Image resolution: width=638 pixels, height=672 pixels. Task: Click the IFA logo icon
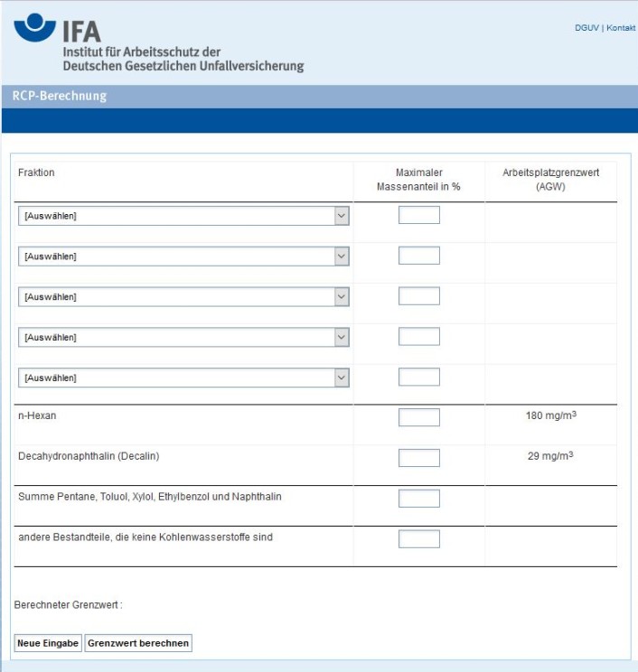[x=35, y=27]
